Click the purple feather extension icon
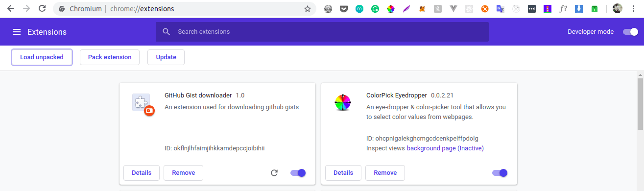Viewport: 644px width, 191px height. (406, 9)
